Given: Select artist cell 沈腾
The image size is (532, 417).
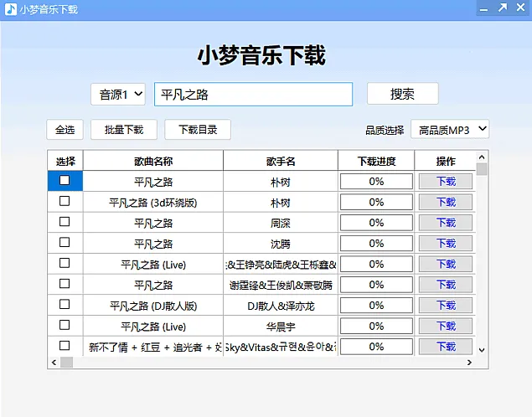Looking at the screenshot, I should coord(281,244).
